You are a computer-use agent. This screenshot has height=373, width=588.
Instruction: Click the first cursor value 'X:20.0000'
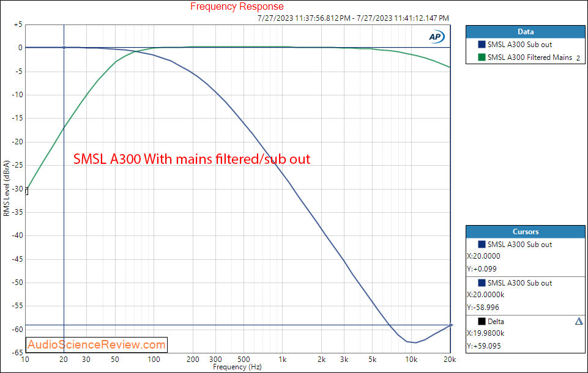[x=484, y=256]
